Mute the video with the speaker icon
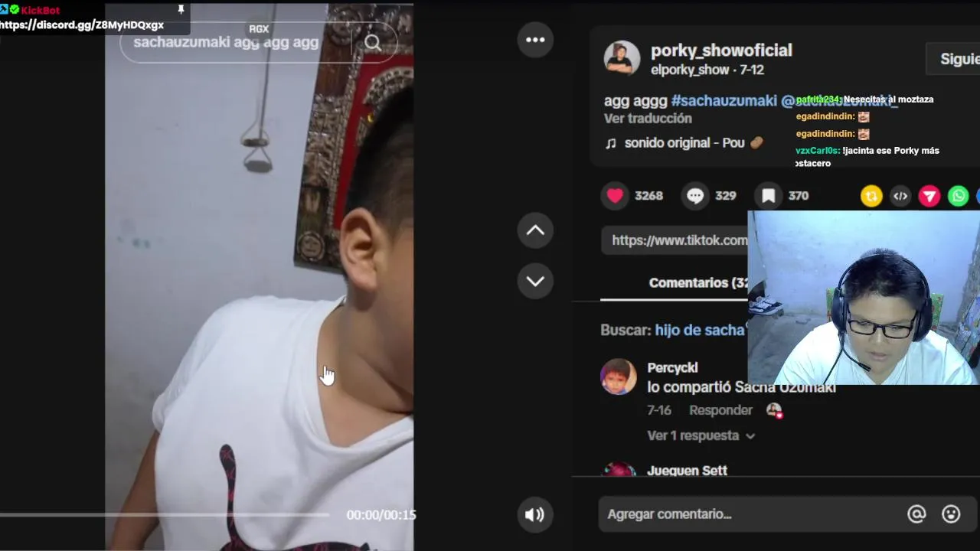The image size is (980, 551). (534, 515)
